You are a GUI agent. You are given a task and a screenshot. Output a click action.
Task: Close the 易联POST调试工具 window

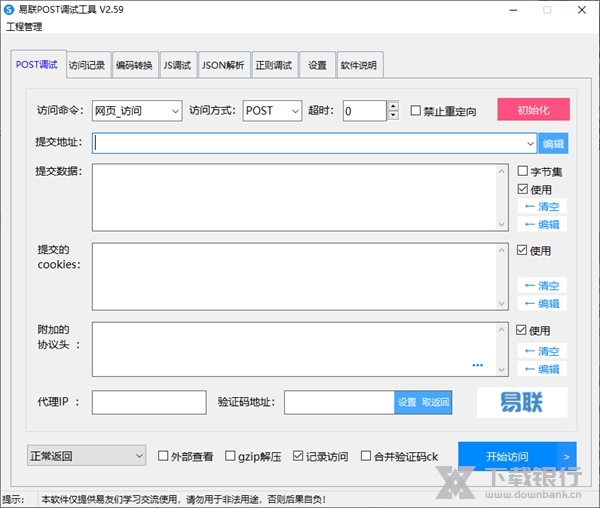click(582, 10)
